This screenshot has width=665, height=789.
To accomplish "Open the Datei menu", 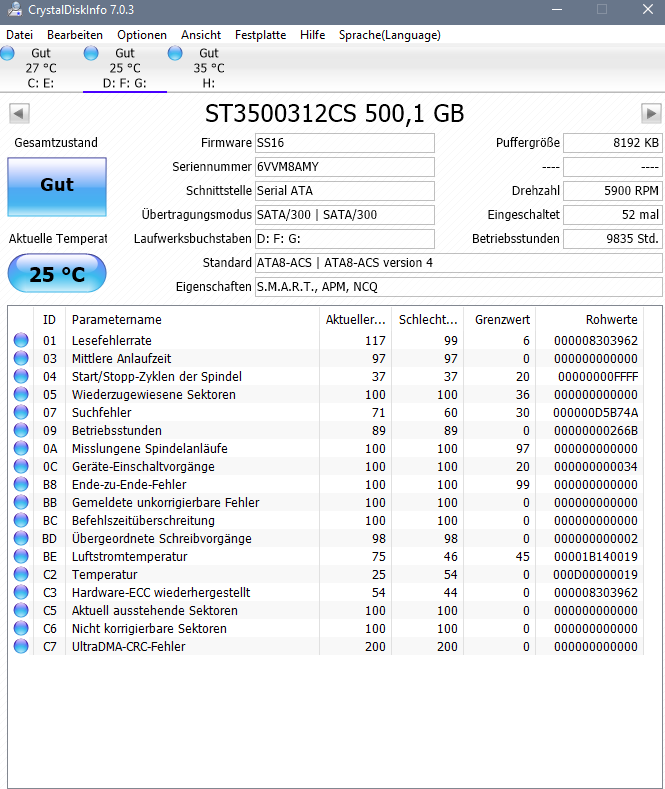I will (x=20, y=35).
